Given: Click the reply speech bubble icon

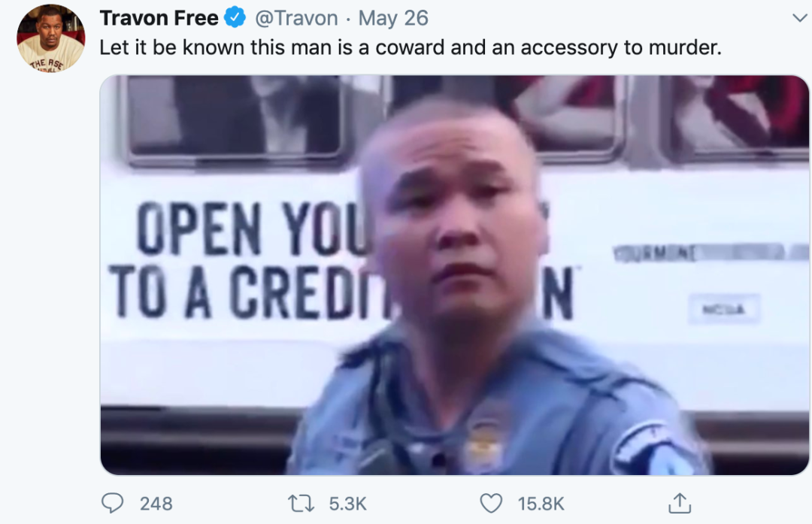Looking at the screenshot, I should pos(112,503).
